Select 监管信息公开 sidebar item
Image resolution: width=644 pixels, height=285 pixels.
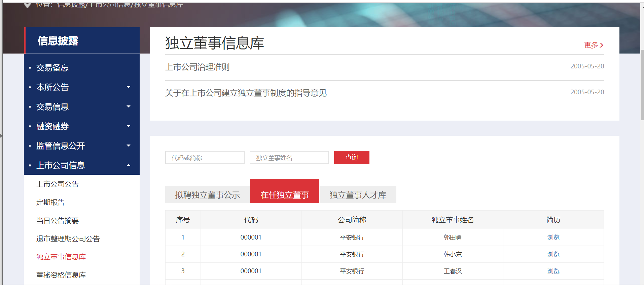pyautogui.click(x=61, y=146)
